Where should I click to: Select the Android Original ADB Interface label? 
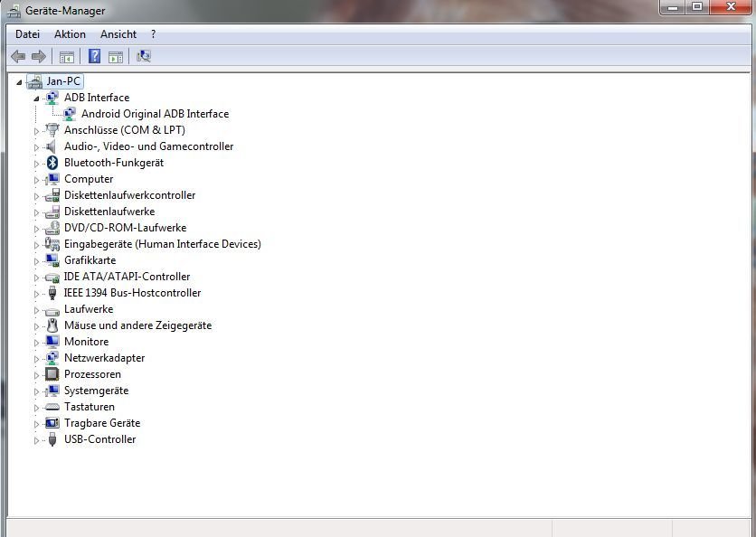pos(156,114)
